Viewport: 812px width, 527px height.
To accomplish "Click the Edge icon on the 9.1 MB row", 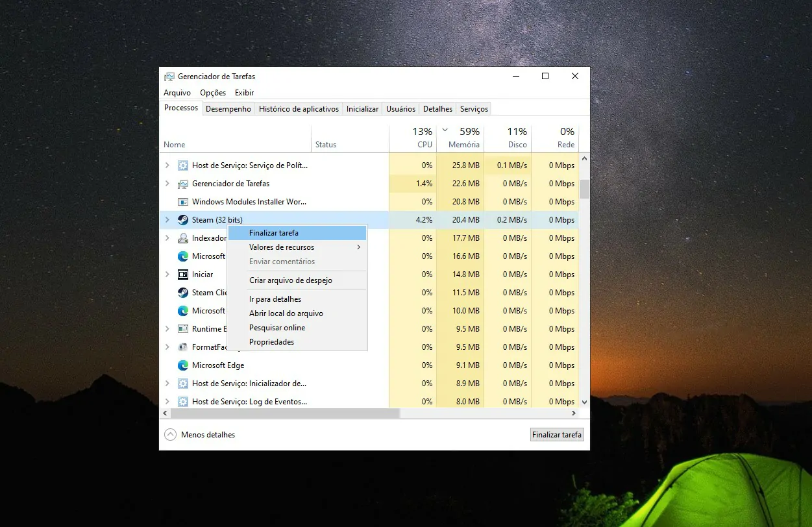I will point(183,365).
